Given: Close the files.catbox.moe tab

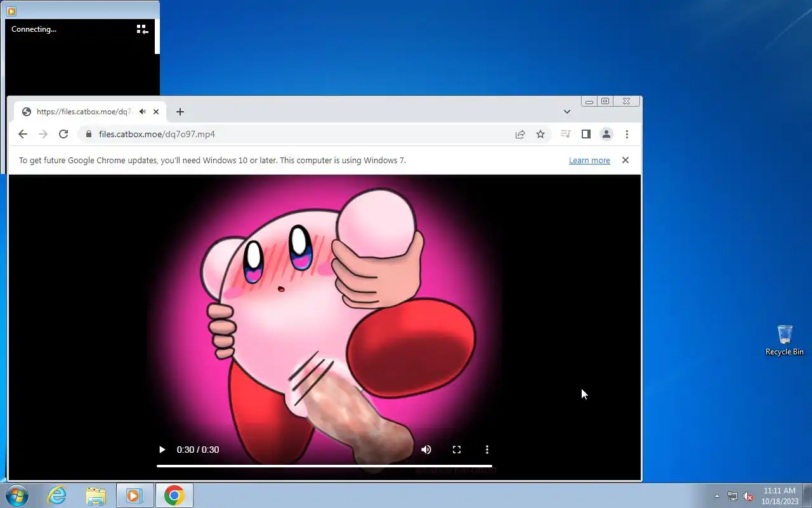Looking at the screenshot, I should 156,112.
